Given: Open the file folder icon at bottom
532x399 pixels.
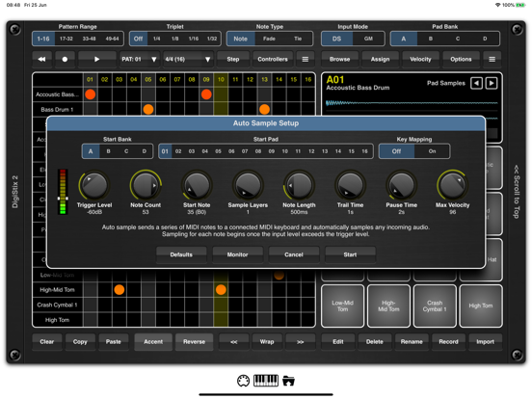Looking at the screenshot, I should click(x=288, y=381).
